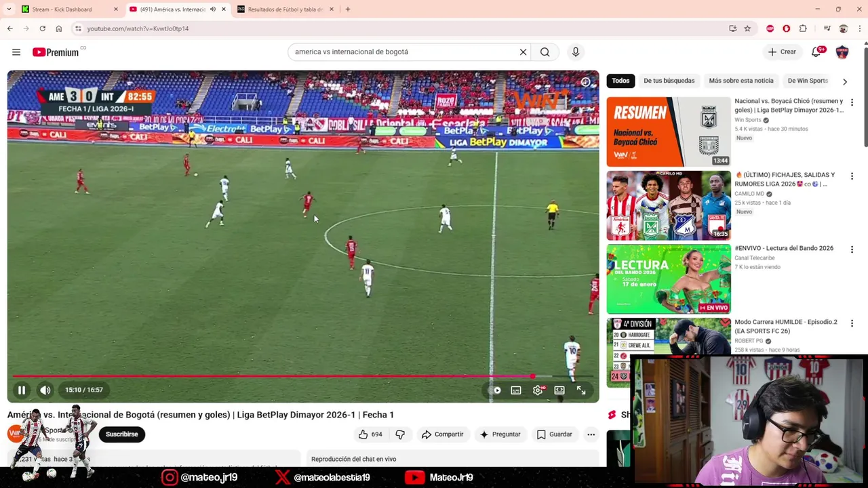Open a new browser tab
Viewport: 868px width, 488px height.
pos(348,9)
